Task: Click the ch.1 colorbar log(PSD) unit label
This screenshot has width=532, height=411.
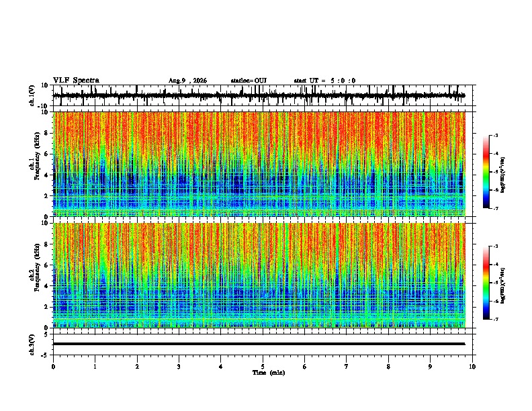Action: click(503, 175)
